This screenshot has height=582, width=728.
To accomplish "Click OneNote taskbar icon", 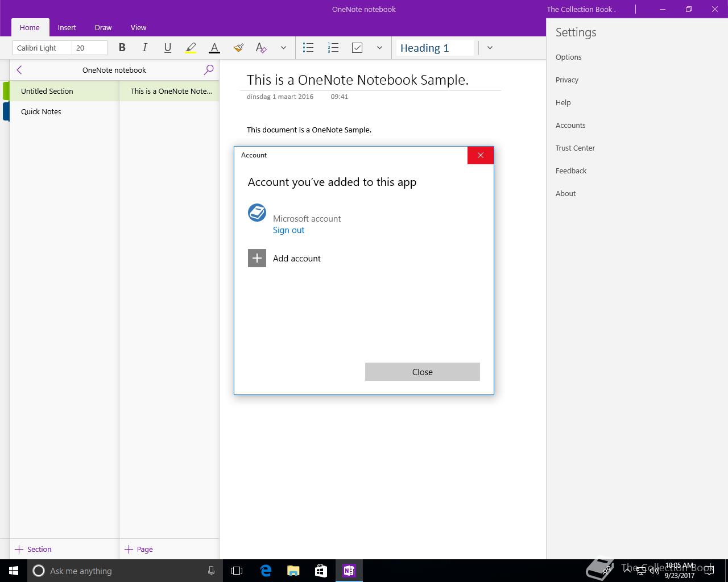I will click(x=349, y=571).
